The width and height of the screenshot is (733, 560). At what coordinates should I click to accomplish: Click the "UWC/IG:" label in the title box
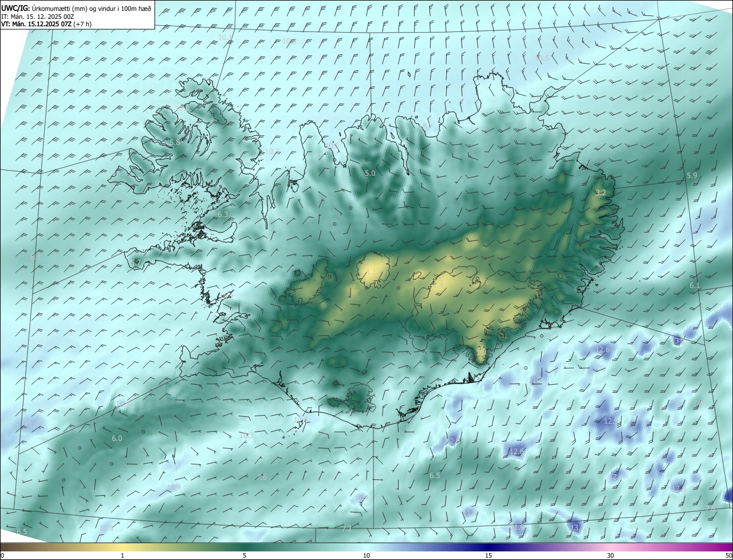15,9
